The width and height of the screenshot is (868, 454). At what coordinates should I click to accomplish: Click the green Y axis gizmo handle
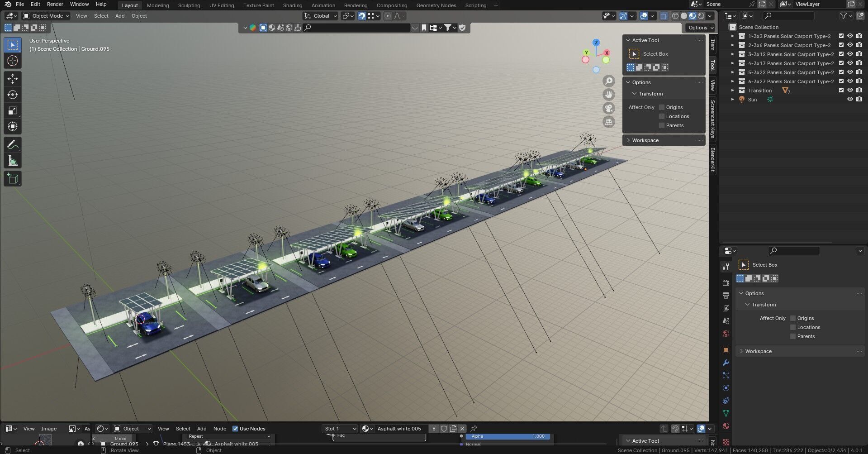[x=586, y=53]
